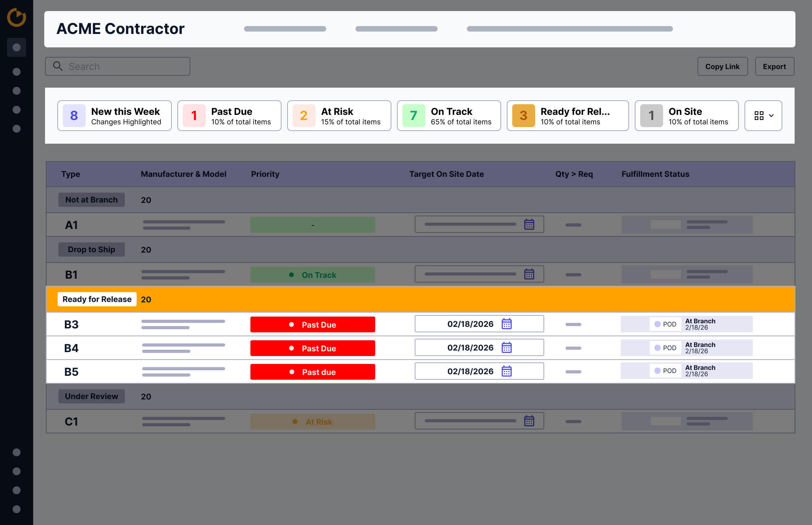Click into the Search input field
Screen dimensions: 812x525
coord(126,66)
